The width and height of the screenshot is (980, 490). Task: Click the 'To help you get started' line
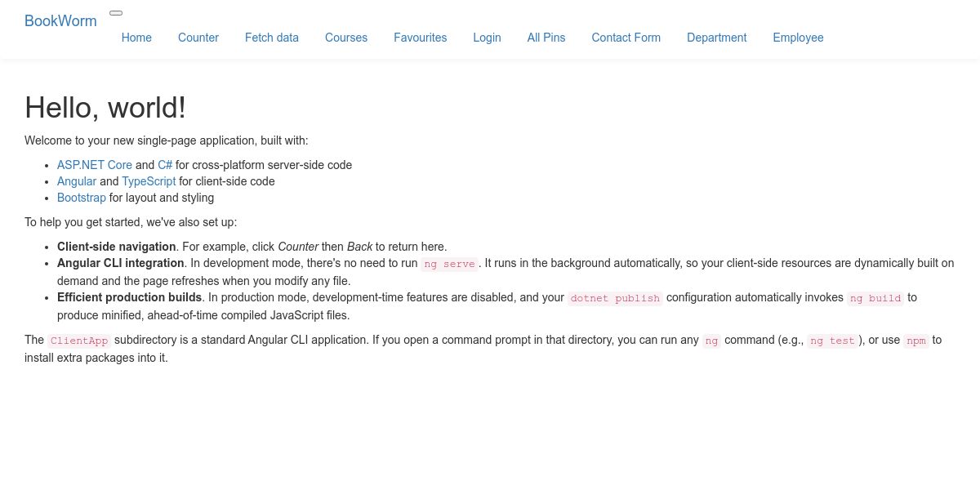(131, 222)
